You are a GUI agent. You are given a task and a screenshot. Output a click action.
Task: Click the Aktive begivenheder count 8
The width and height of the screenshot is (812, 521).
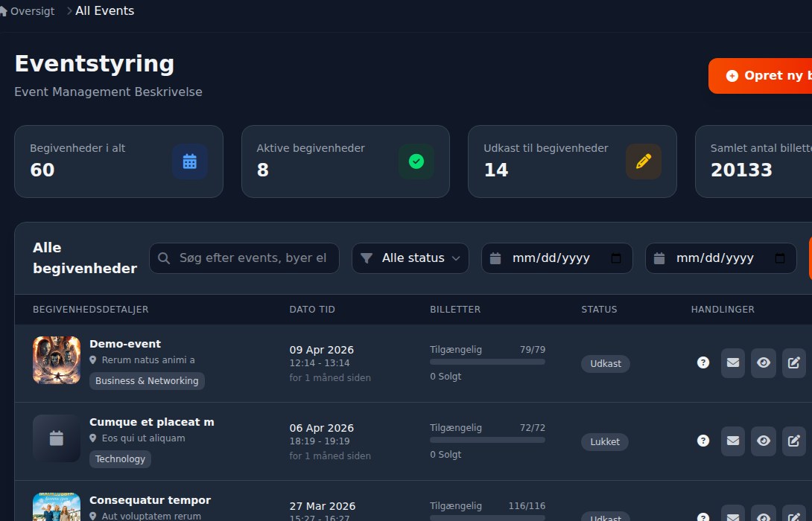(262, 170)
